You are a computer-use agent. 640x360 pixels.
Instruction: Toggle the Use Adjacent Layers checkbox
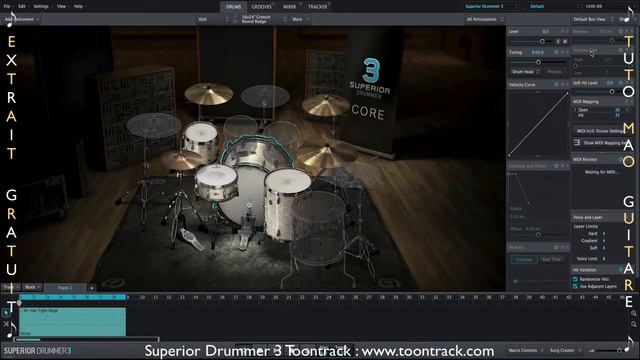(x=575, y=286)
